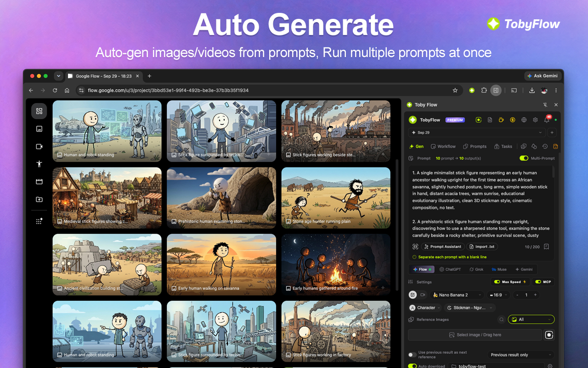Unpin the Toby Flow side panel
This screenshot has width=588, height=368.
pos(545,105)
